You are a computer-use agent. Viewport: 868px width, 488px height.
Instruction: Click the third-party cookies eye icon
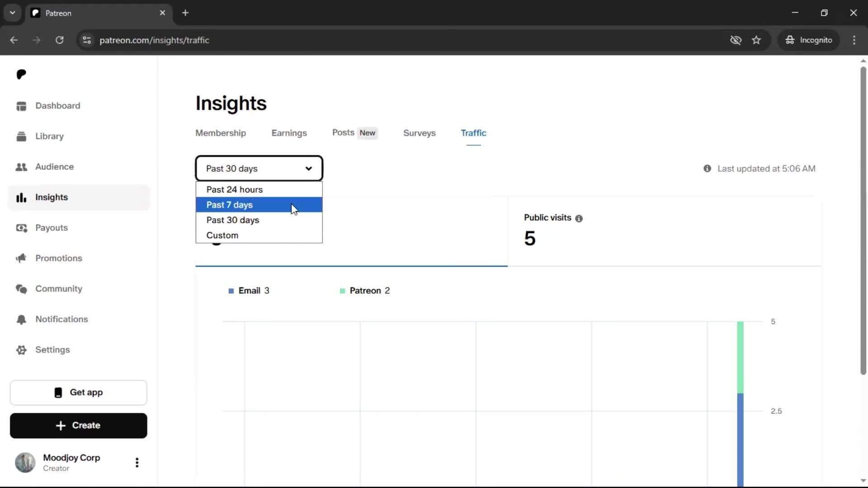coord(736,40)
